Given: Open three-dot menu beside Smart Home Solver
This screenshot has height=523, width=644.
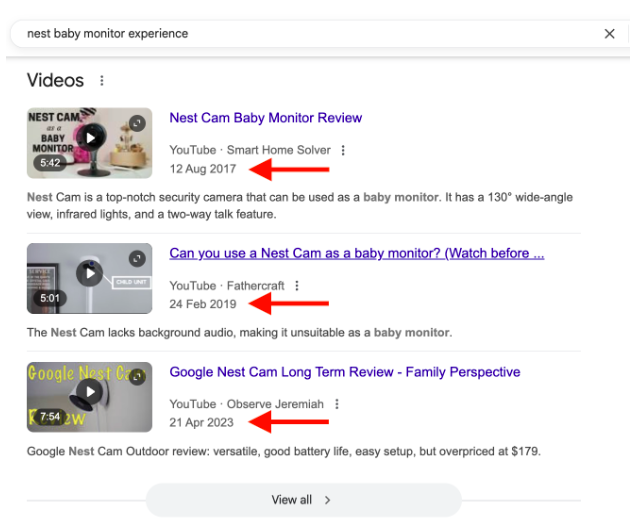Looking at the screenshot, I should [x=343, y=150].
